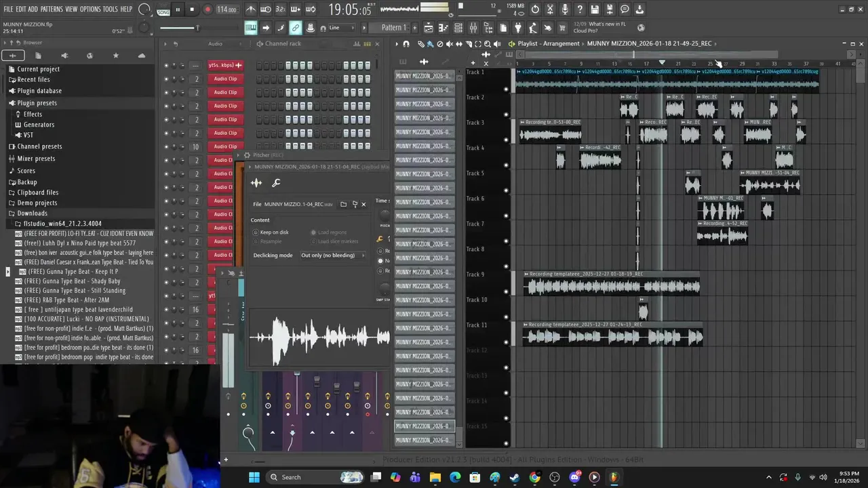Toggle Song/Pattern mode switch

coord(163,10)
